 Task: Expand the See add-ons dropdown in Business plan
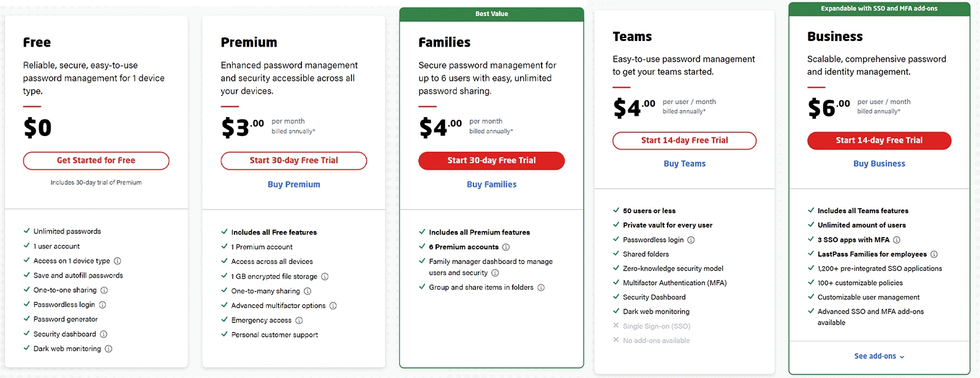879,357
